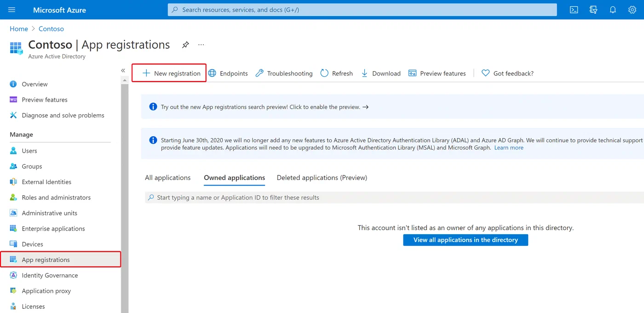Switch to Deleted applications (Preview) tab
The width and height of the screenshot is (644, 313).
[x=322, y=178]
